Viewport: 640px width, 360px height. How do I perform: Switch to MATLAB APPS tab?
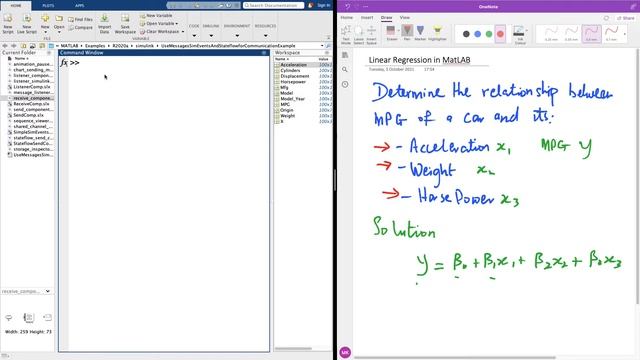click(80, 6)
